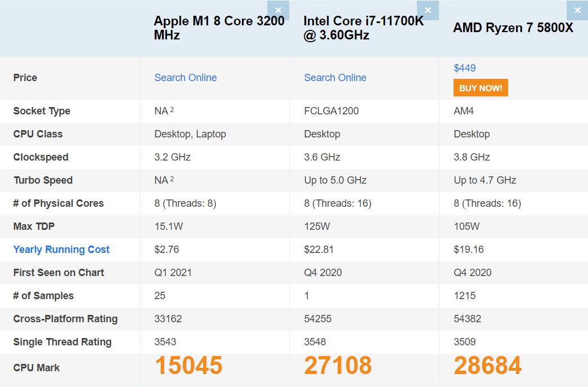Open the Yearly Running Cost link
Viewport: 588px width, 387px height.
[x=61, y=250]
